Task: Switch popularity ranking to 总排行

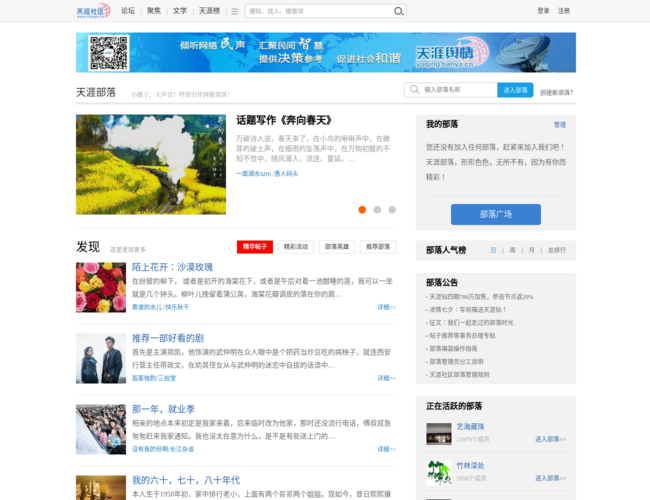Action: [x=557, y=250]
